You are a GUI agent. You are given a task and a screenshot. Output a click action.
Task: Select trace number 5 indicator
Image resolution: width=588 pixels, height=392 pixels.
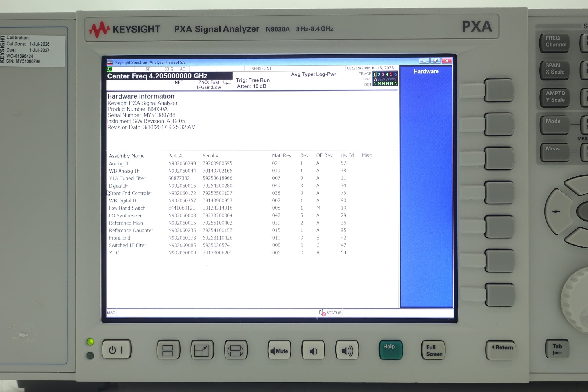391,74
